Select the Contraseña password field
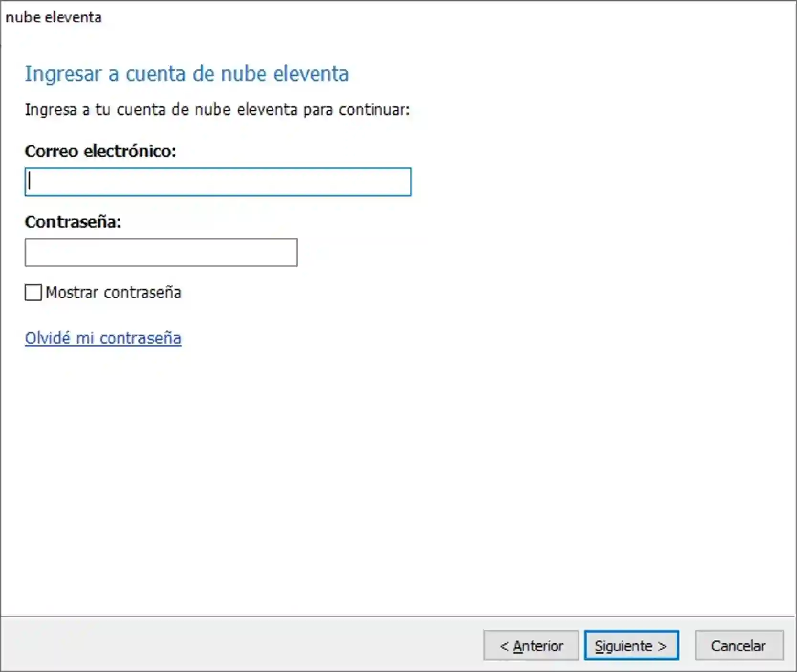 pyautogui.click(x=161, y=253)
